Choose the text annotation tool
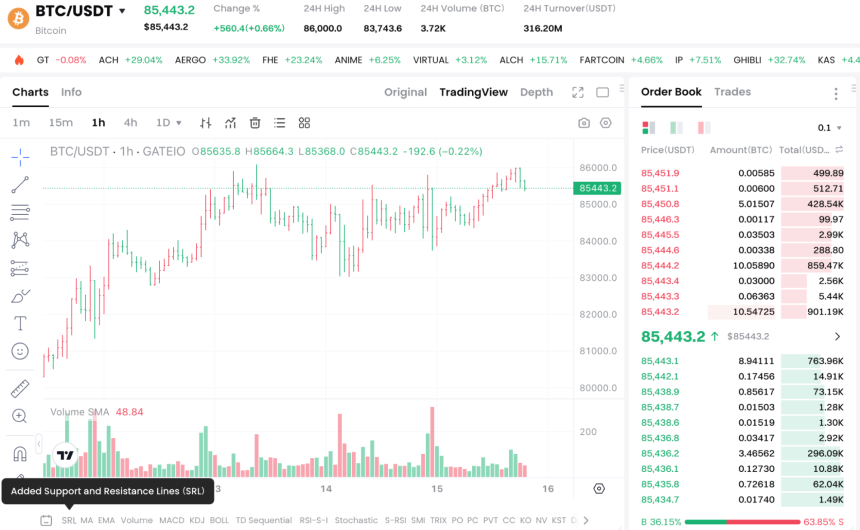Image resolution: width=860 pixels, height=530 pixels. (x=20, y=323)
